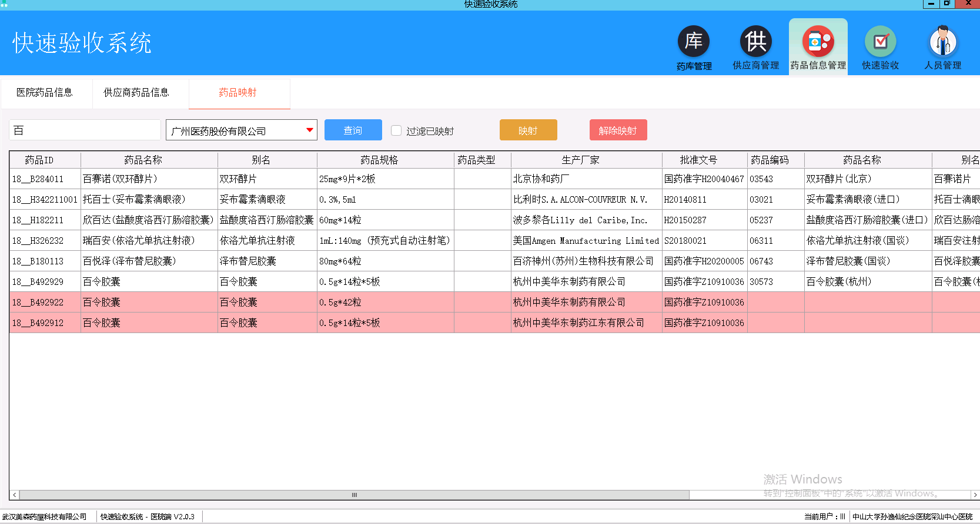Click status bar 快速验收系统 - 医院端 V2.0.3
The height and width of the screenshot is (524, 980).
click(148, 517)
